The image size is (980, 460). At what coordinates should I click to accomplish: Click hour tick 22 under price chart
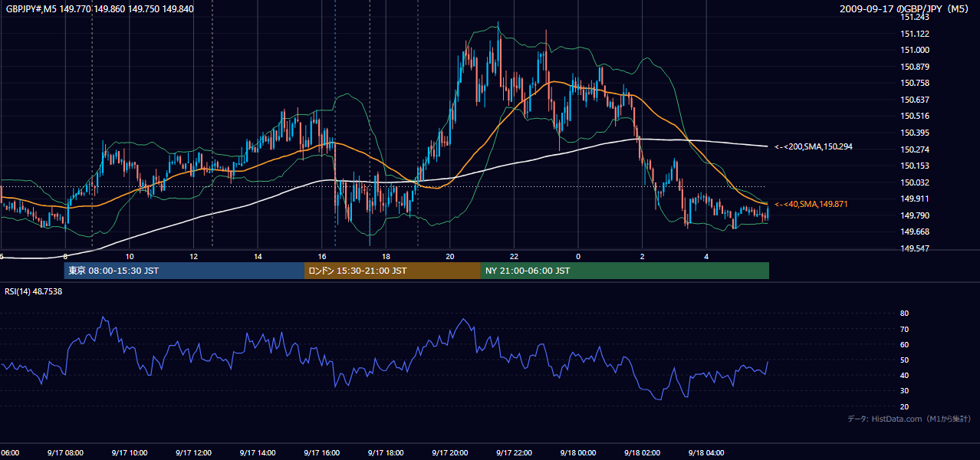(x=514, y=257)
